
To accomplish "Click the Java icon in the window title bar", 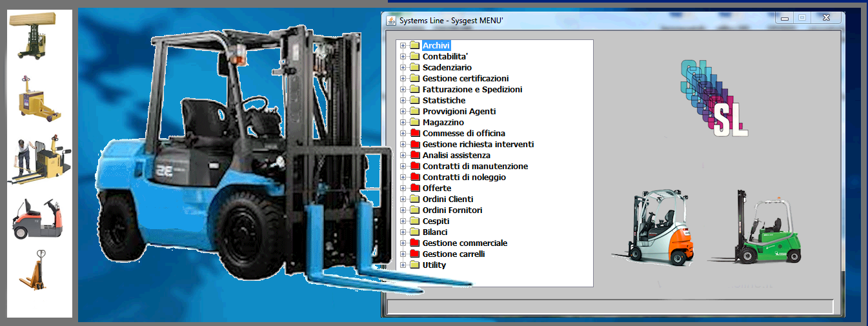I will tap(391, 20).
